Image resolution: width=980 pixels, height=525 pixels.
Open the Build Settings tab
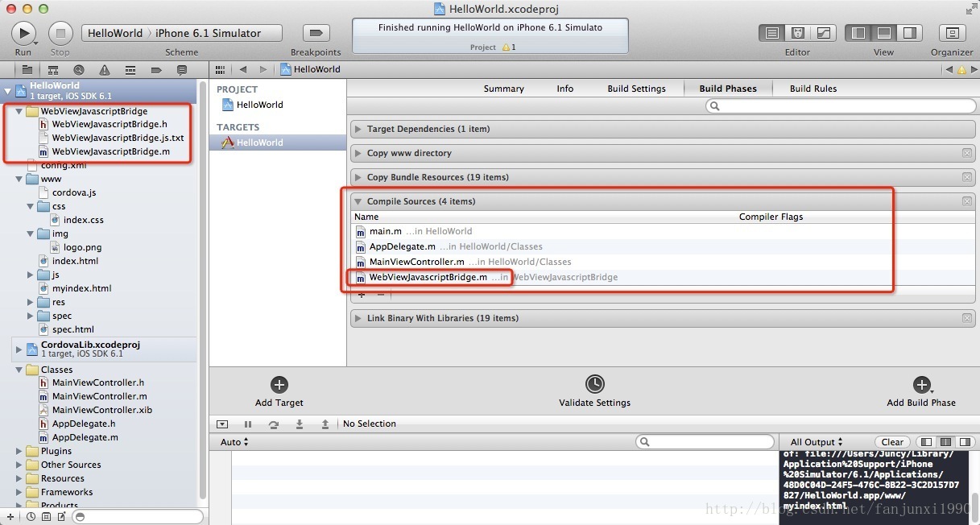click(636, 89)
